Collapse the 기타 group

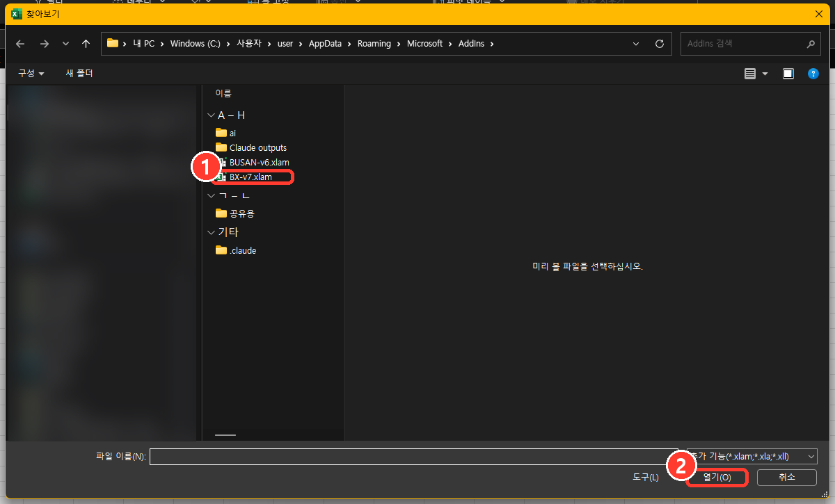click(211, 232)
